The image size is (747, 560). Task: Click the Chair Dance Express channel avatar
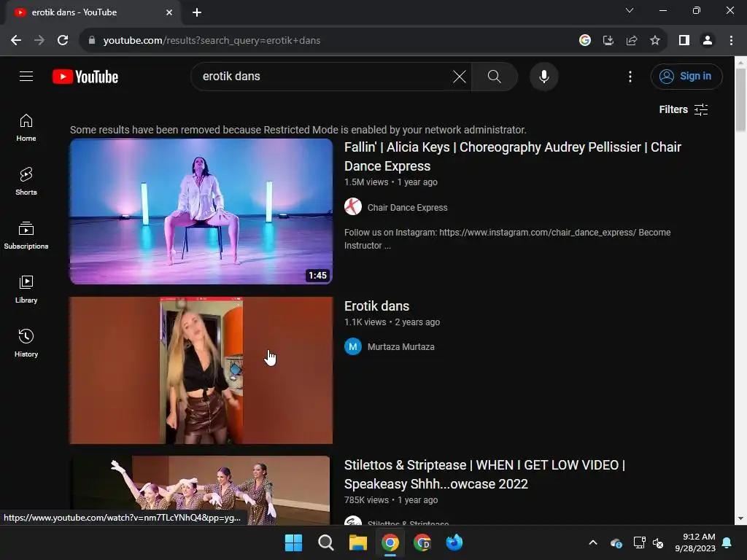coord(353,206)
